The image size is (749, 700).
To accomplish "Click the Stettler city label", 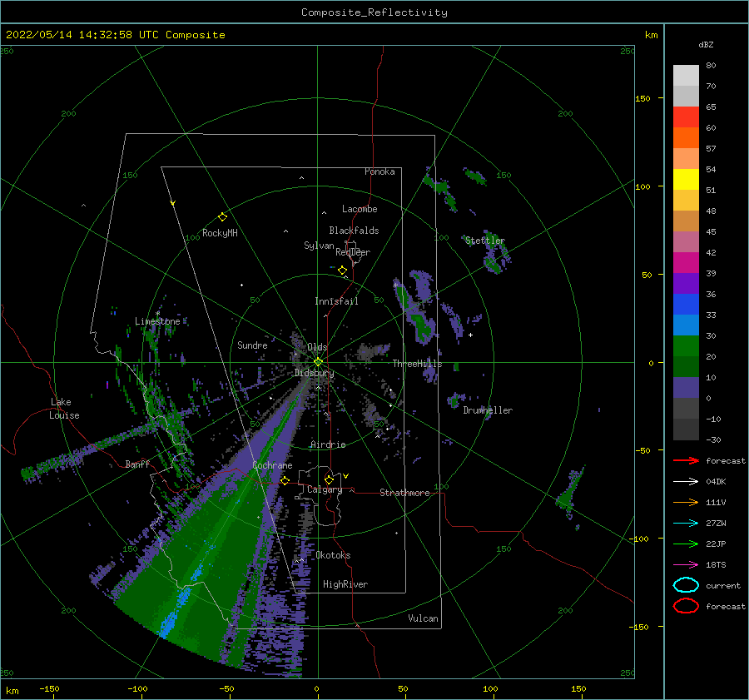I will point(485,241).
